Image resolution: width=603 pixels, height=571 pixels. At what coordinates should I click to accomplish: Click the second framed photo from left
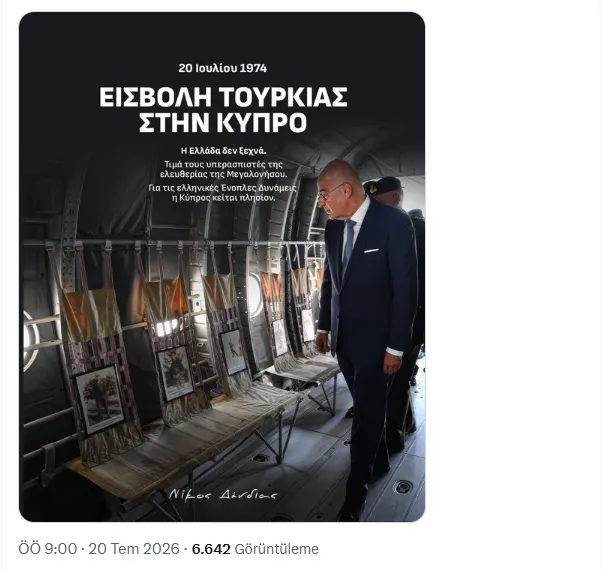175,373
